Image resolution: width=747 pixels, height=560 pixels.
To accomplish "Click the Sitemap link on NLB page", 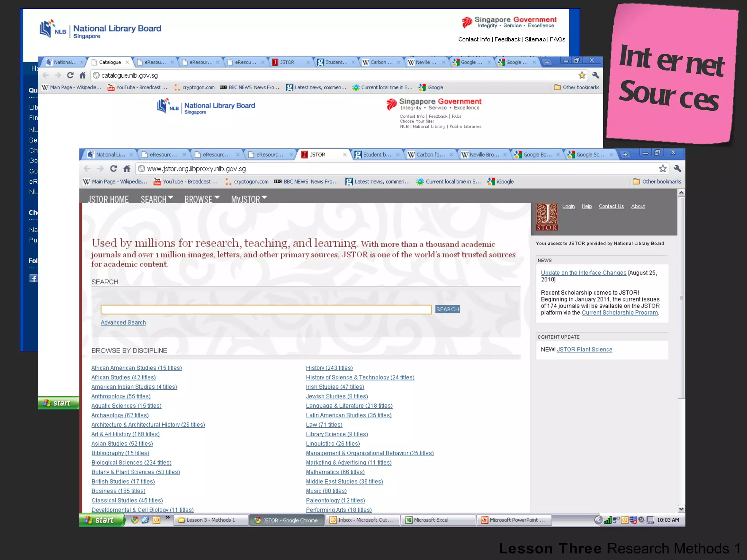I will click(x=535, y=39).
